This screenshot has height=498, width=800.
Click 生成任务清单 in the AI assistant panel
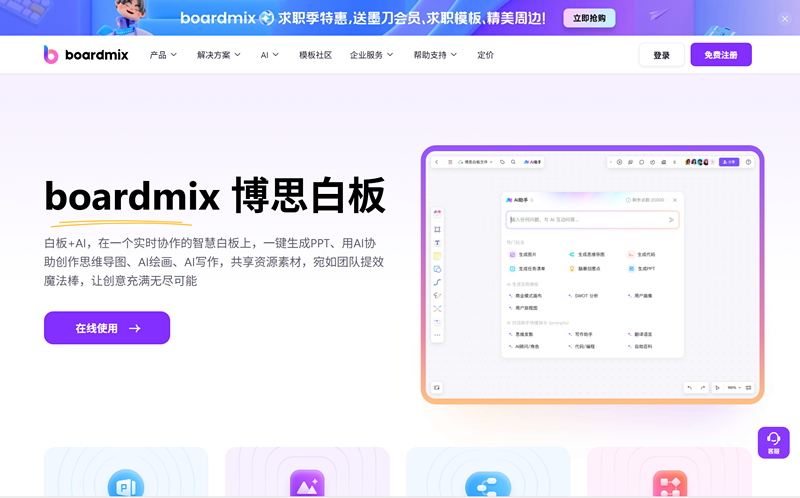click(x=527, y=268)
